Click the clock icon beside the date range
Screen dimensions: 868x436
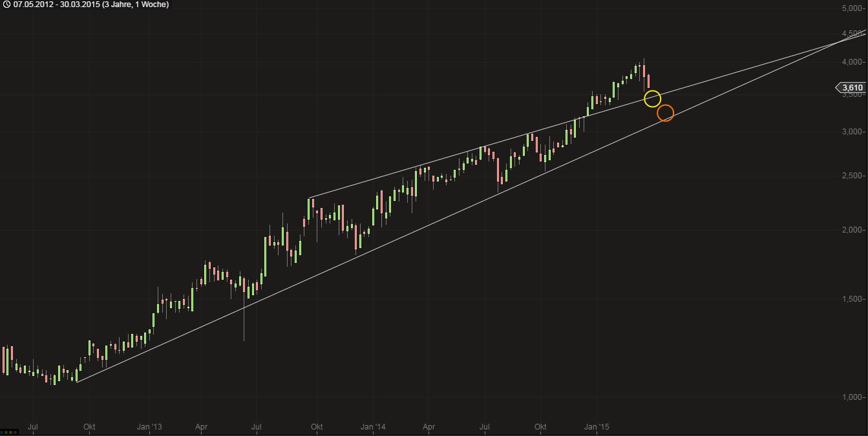[6, 5]
